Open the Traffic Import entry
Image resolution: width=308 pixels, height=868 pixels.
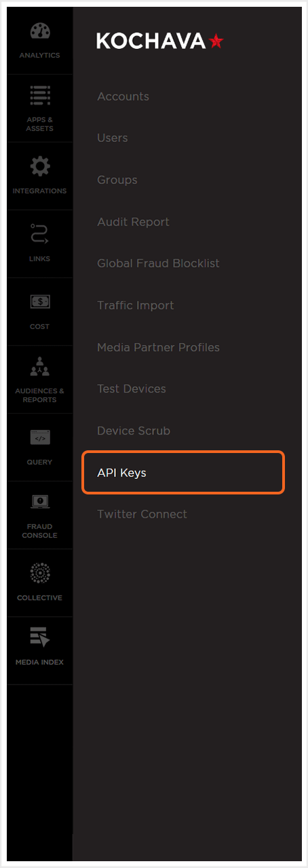click(x=136, y=306)
